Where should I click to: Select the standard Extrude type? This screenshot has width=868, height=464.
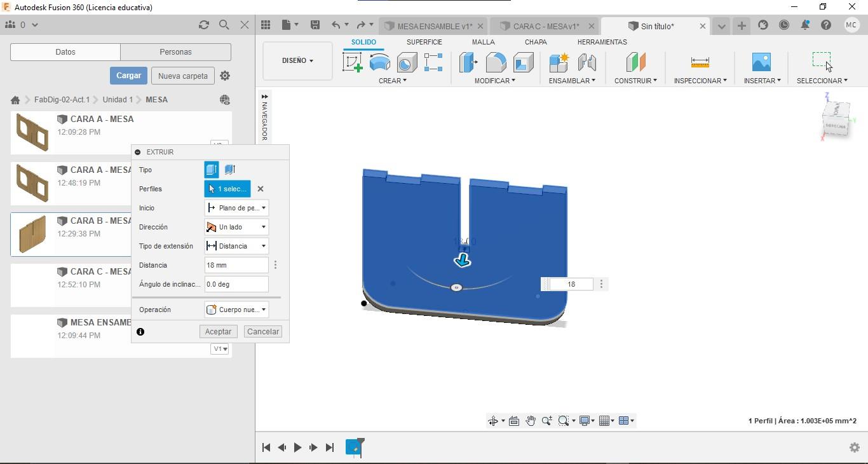tap(212, 170)
